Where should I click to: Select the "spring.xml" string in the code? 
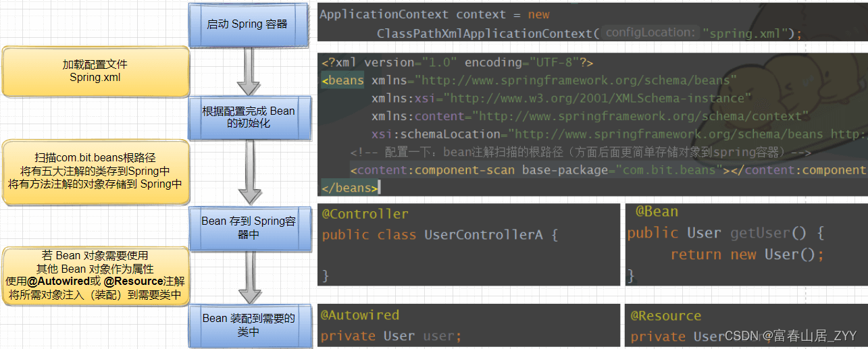[743, 34]
